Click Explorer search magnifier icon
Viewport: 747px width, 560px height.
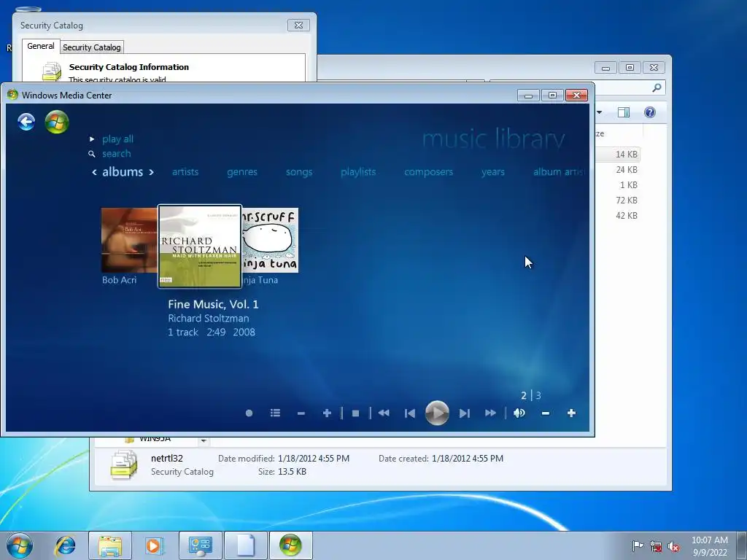pyautogui.click(x=657, y=87)
